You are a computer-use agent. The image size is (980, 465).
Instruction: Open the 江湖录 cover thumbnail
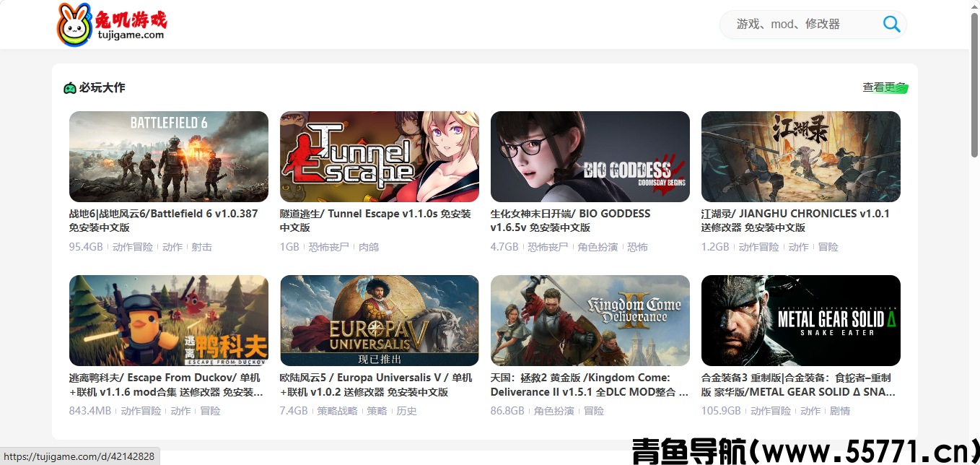[x=801, y=157]
